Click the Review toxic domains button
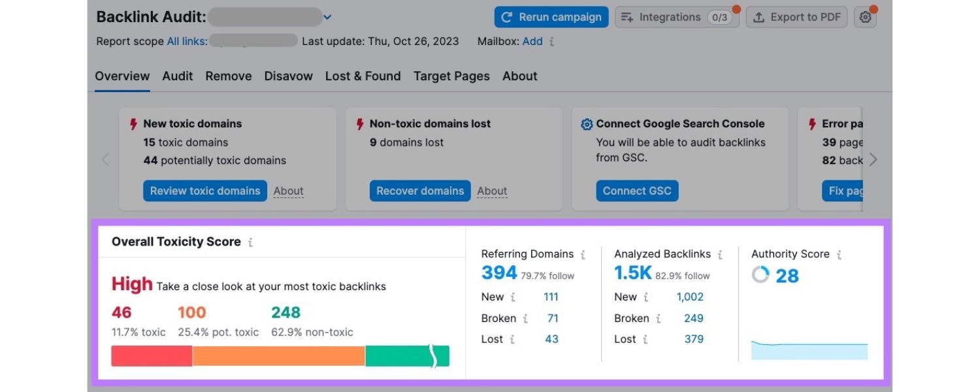 (x=205, y=191)
